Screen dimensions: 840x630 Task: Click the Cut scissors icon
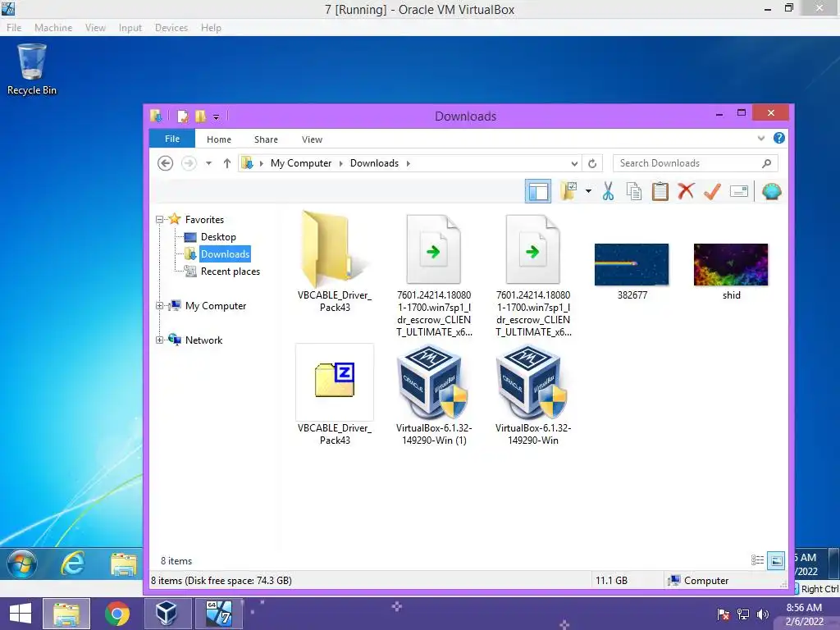(x=608, y=191)
